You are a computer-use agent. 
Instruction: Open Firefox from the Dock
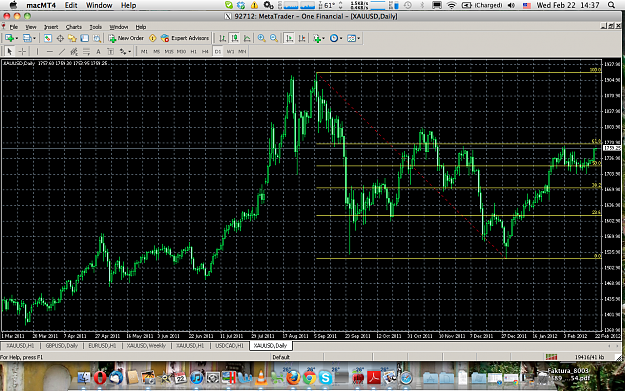coord(293,377)
